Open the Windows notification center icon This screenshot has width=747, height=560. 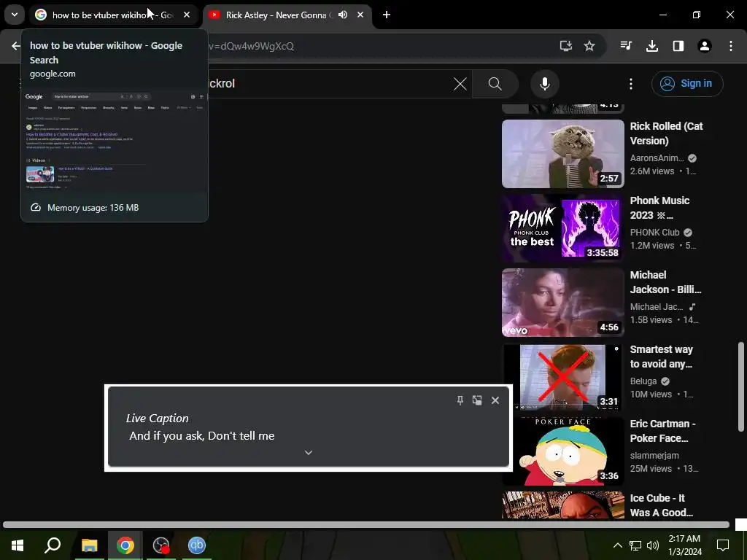pos(723,545)
